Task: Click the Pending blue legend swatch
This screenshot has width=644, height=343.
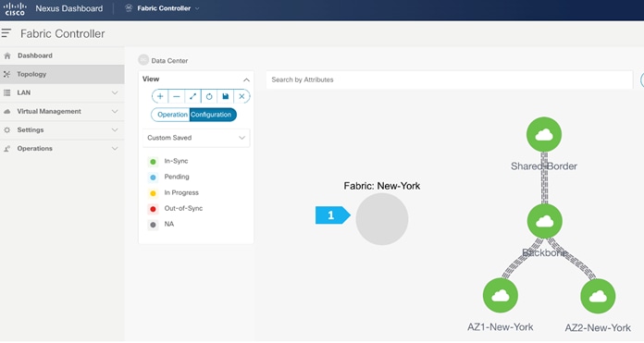Action: [x=153, y=178]
